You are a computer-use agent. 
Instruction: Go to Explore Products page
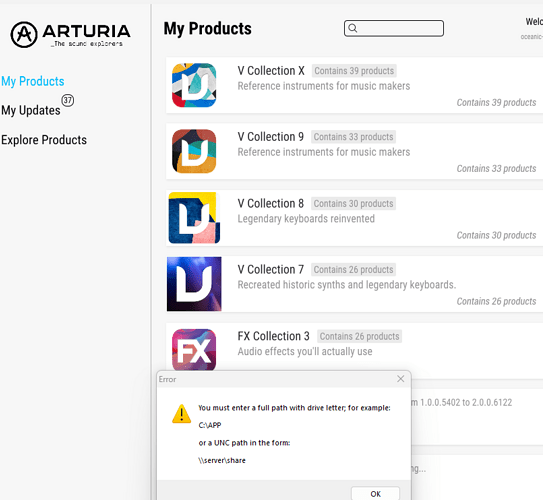click(x=44, y=140)
